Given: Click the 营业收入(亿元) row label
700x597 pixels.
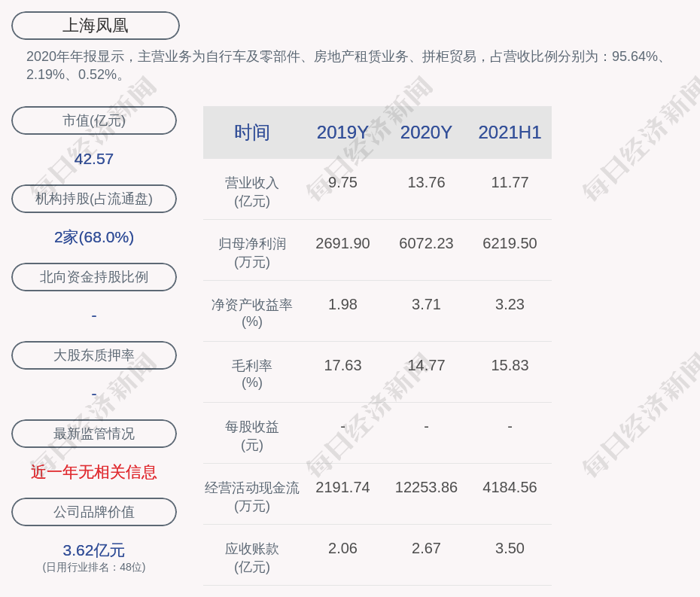Looking at the screenshot, I should [252, 191].
